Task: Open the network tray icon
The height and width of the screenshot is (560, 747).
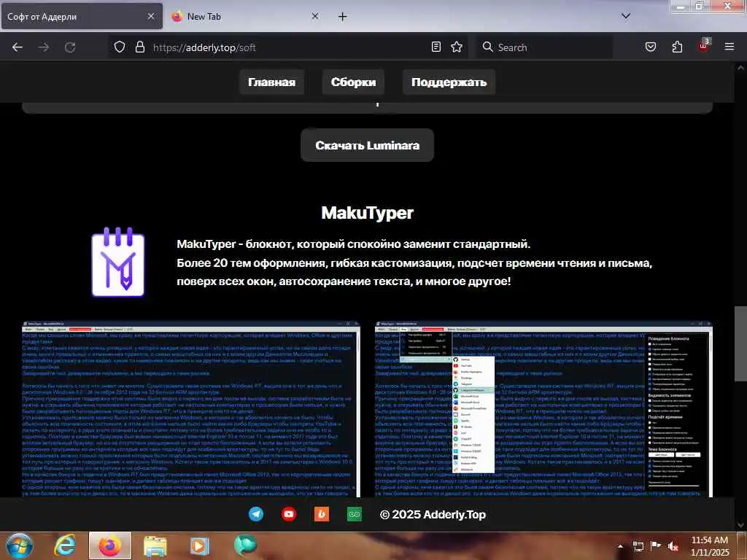Action: point(638,546)
